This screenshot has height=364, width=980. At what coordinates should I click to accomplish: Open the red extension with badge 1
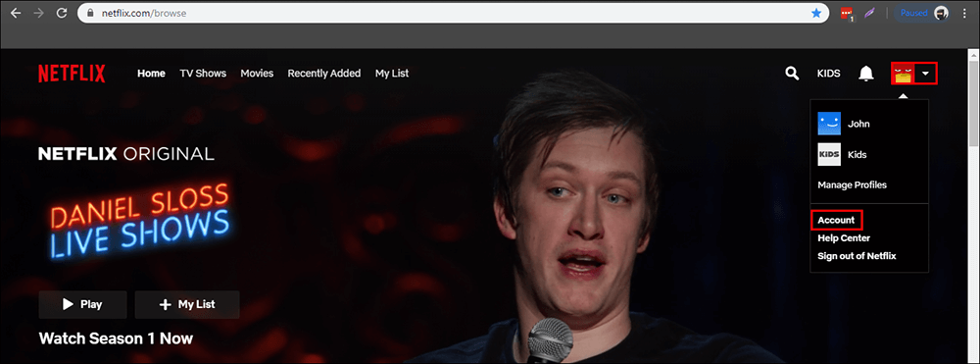(x=847, y=13)
